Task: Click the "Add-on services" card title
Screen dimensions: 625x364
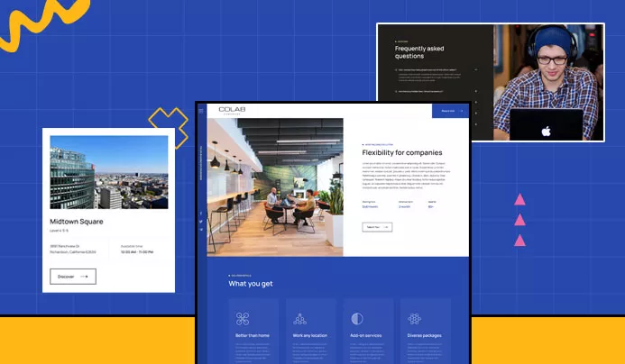Action: pos(365,335)
